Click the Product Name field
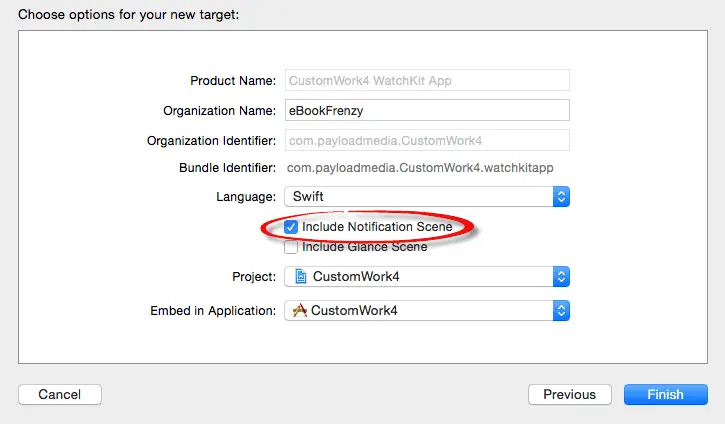This screenshot has height=424, width=725. click(x=426, y=80)
